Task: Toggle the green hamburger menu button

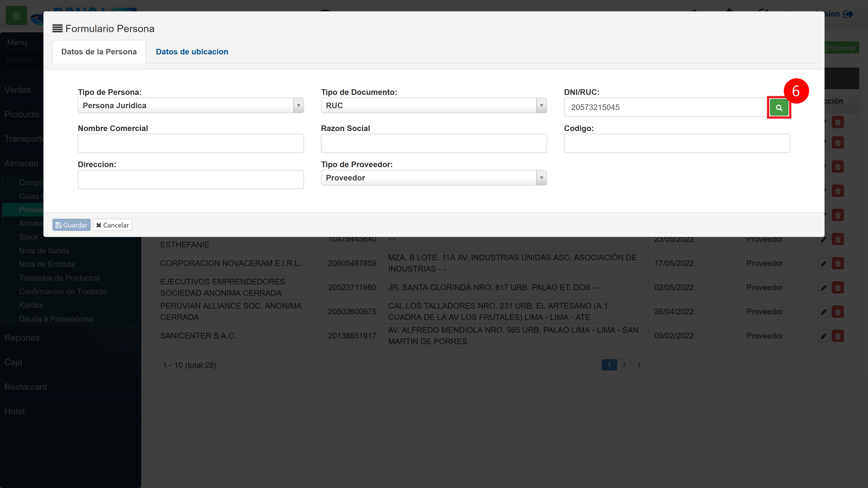Action: [x=16, y=16]
